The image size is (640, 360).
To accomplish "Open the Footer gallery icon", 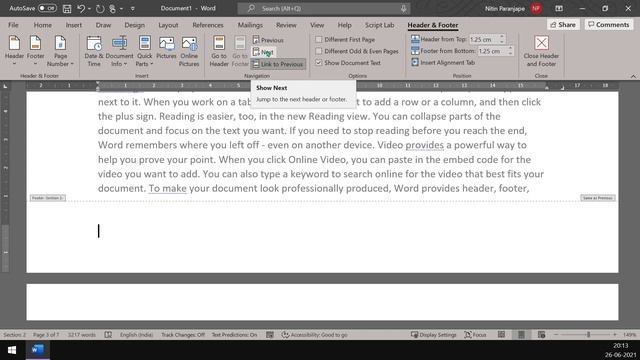I will (36, 51).
